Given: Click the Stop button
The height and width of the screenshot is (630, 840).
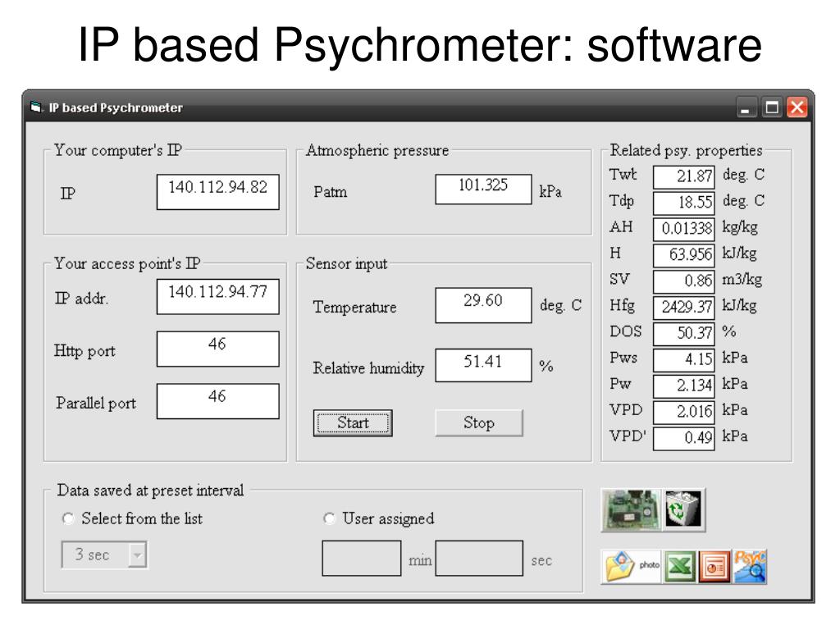Looking at the screenshot, I should pos(479,423).
